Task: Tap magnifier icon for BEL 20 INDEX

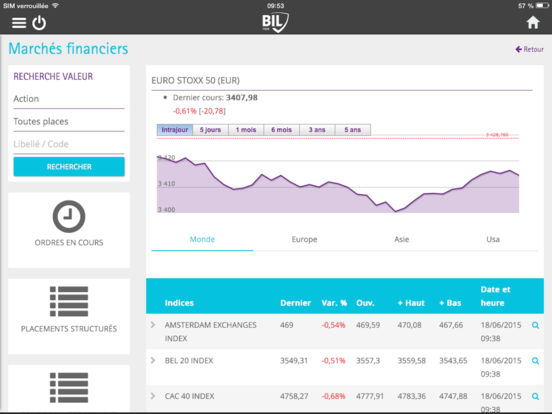Action: coord(535,361)
